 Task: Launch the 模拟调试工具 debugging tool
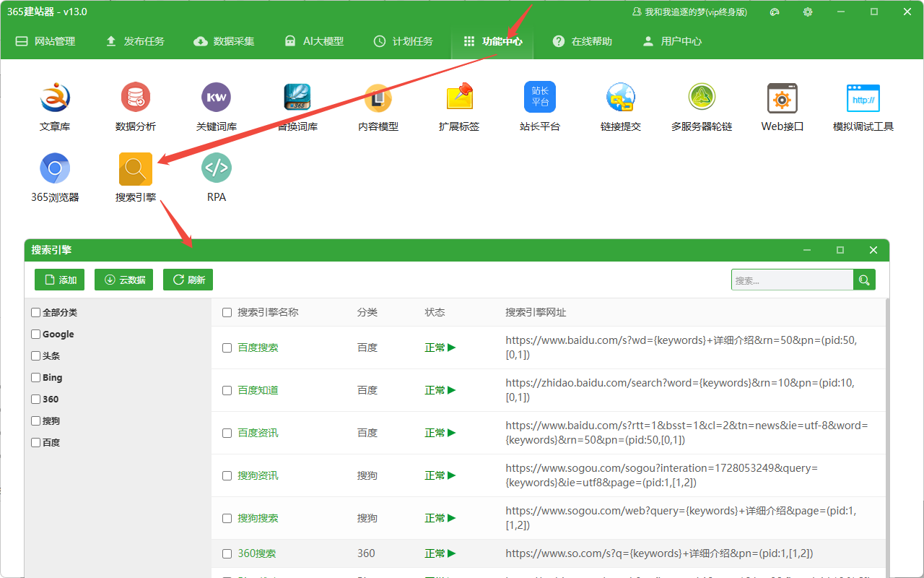tap(863, 107)
